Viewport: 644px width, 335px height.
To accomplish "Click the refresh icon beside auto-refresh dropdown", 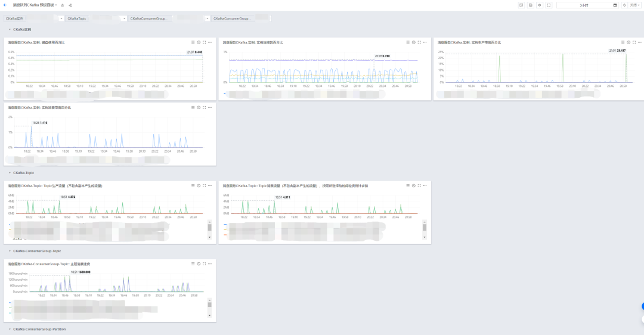I will click(x=624, y=5).
